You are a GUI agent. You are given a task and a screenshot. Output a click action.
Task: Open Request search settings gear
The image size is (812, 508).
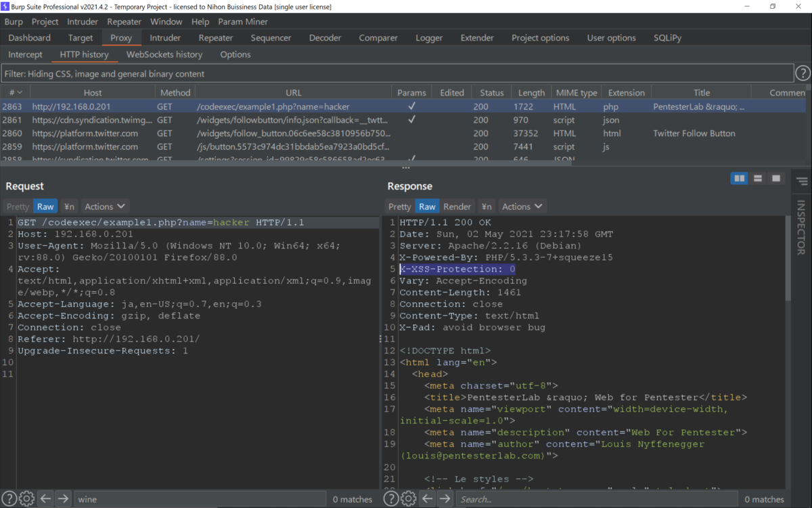pyautogui.click(x=26, y=499)
